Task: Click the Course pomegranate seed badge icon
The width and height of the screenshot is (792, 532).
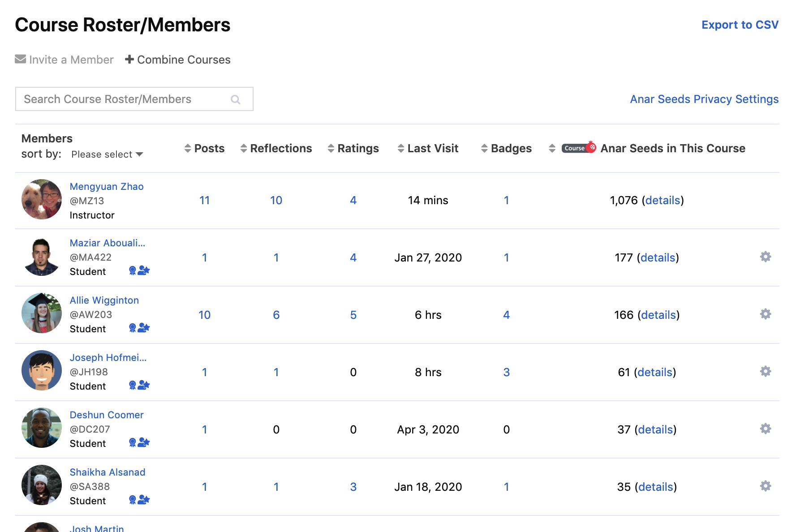Action: [x=579, y=147]
